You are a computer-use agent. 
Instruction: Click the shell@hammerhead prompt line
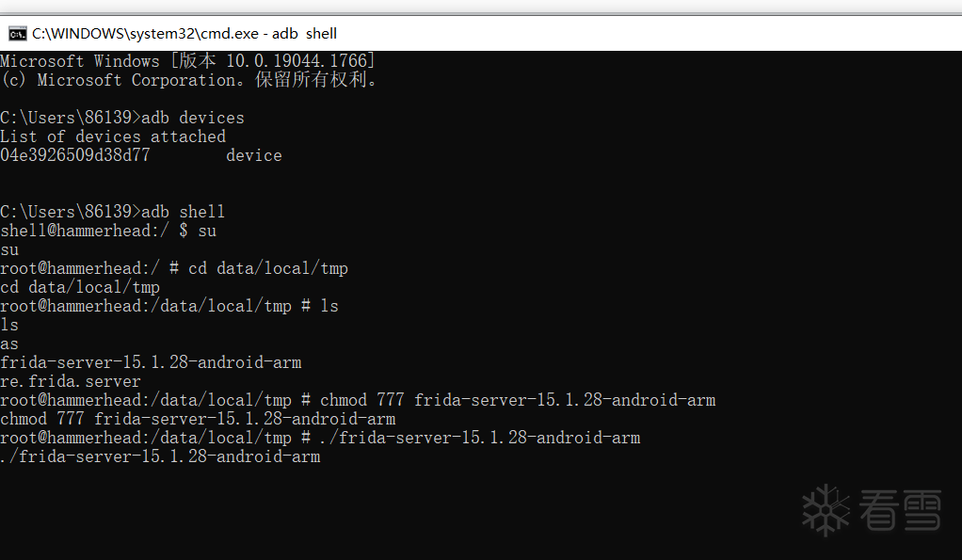point(108,231)
